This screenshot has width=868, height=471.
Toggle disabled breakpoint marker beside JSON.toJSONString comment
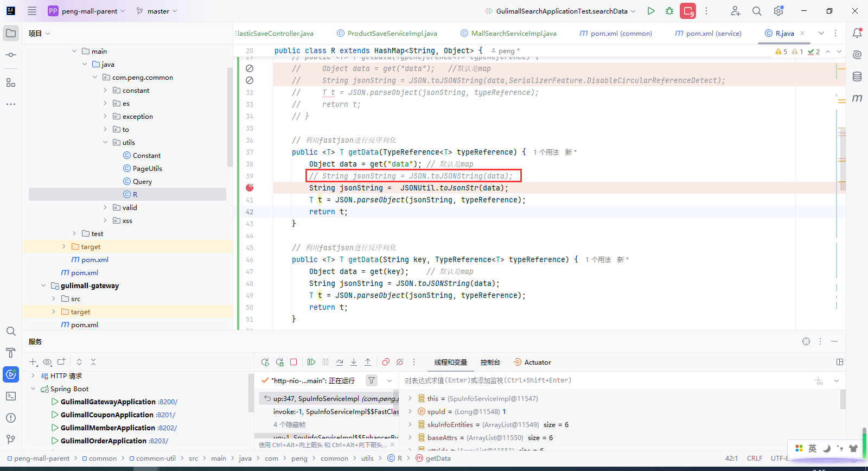(x=250, y=80)
